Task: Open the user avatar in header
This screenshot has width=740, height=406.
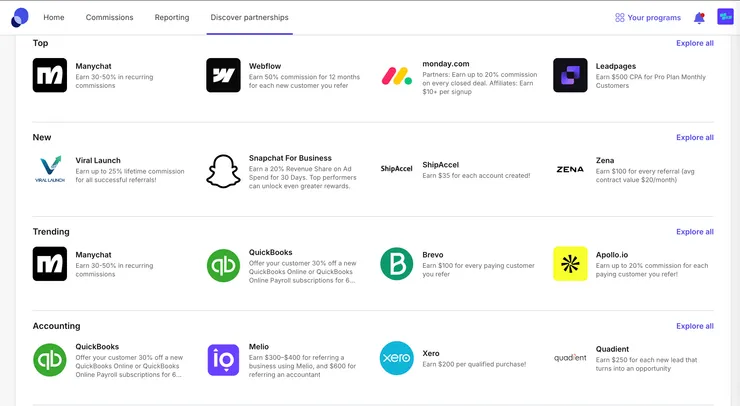Action: [x=725, y=17]
